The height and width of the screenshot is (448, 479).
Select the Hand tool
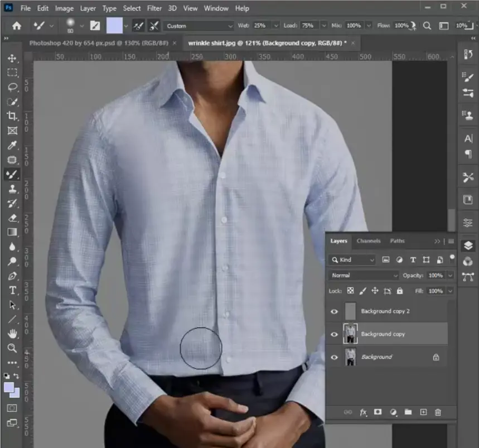click(12, 334)
